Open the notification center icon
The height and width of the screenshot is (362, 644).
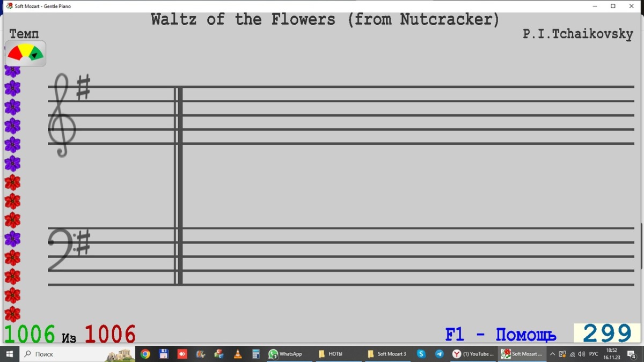pyautogui.click(x=632, y=354)
